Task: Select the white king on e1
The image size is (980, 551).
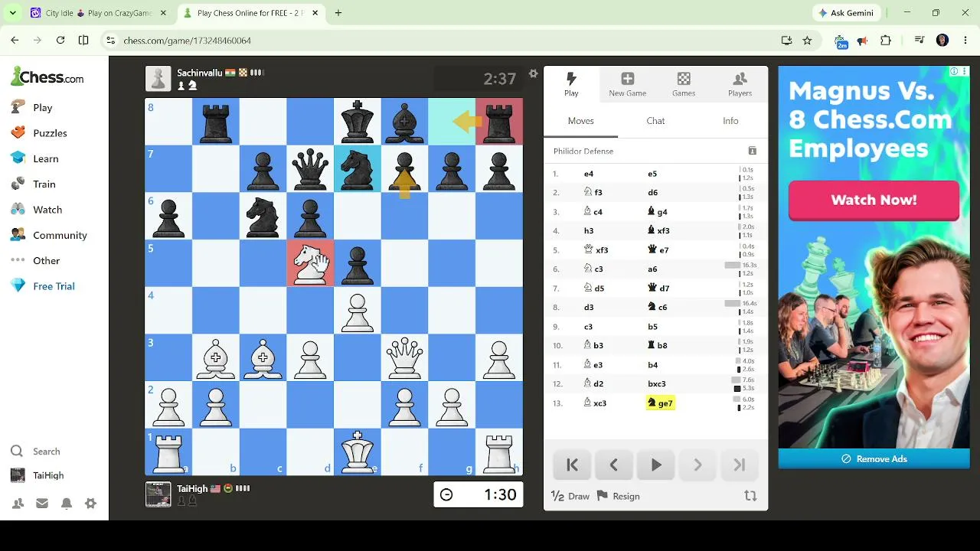Action: point(358,452)
